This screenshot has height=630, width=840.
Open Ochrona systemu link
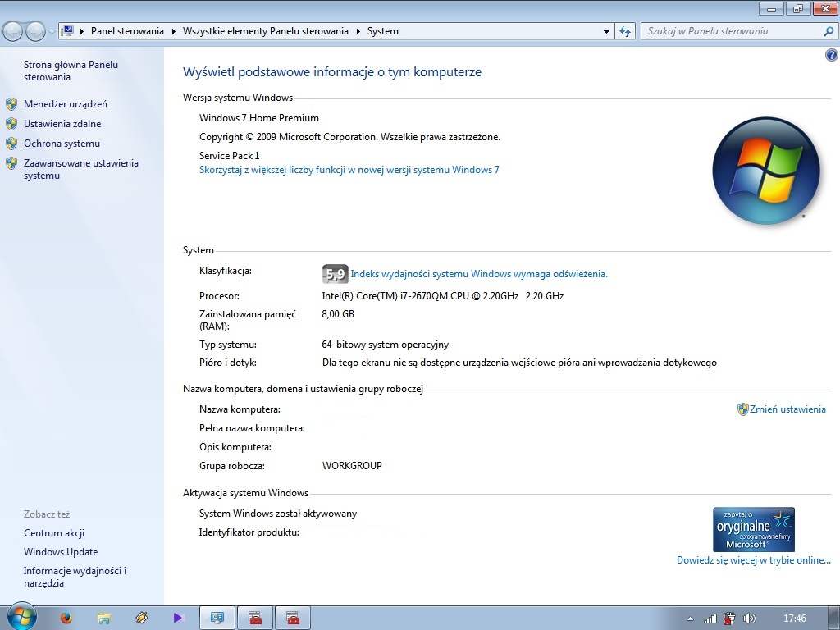coord(62,144)
